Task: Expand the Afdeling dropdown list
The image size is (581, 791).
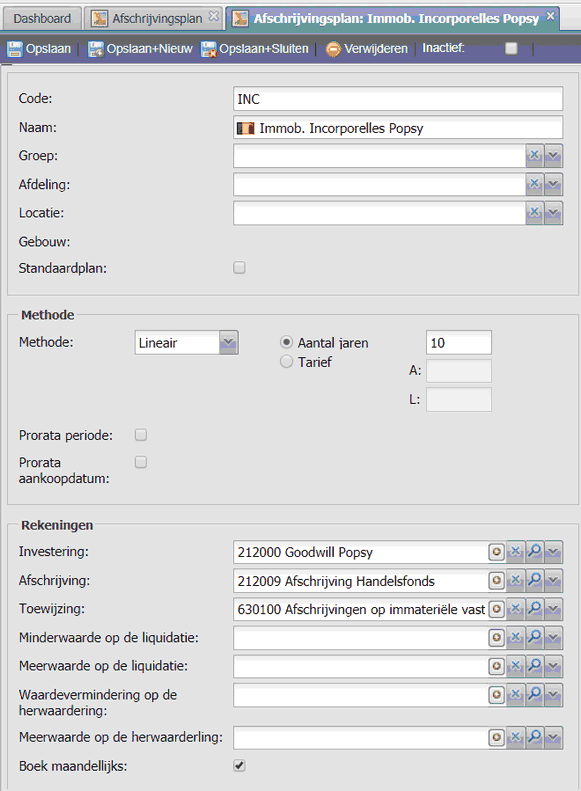Action: [553, 184]
